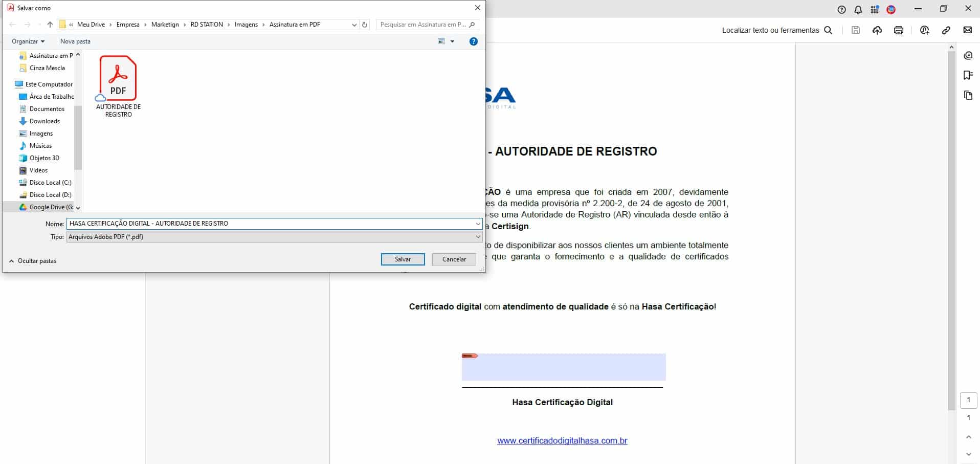Go to previous page arrow in Acrobat
Image resolution: width=980 pixels, height=464 pixels.
(x=968, y=437)
